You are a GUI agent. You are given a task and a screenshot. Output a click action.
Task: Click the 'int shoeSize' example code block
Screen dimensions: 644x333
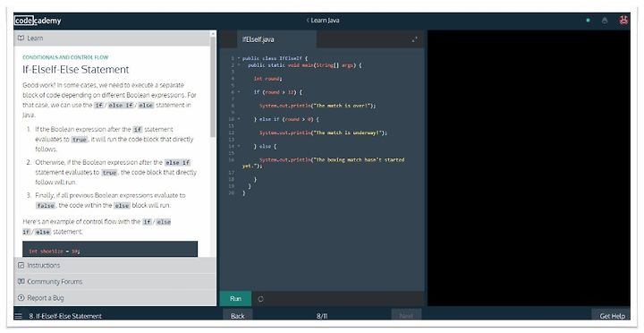click(x=110, y=249)
